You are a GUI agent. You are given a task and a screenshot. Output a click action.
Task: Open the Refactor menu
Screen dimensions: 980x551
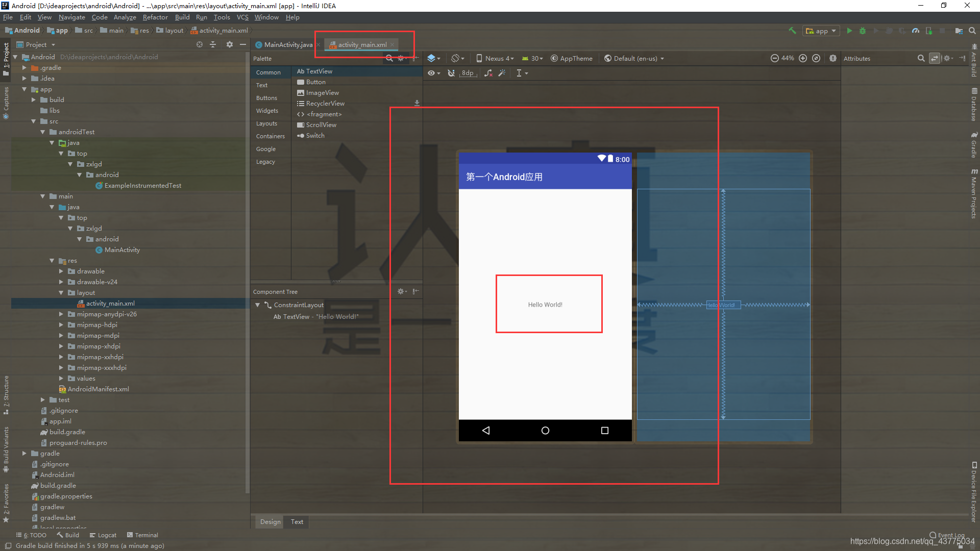point(155,17)
